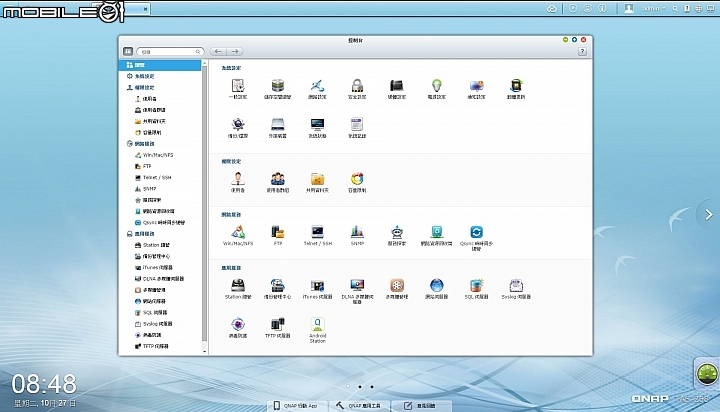Viewport: 720px width, 412px height.
Task: Select Station Manager in the sidebar
Action: 152,245
